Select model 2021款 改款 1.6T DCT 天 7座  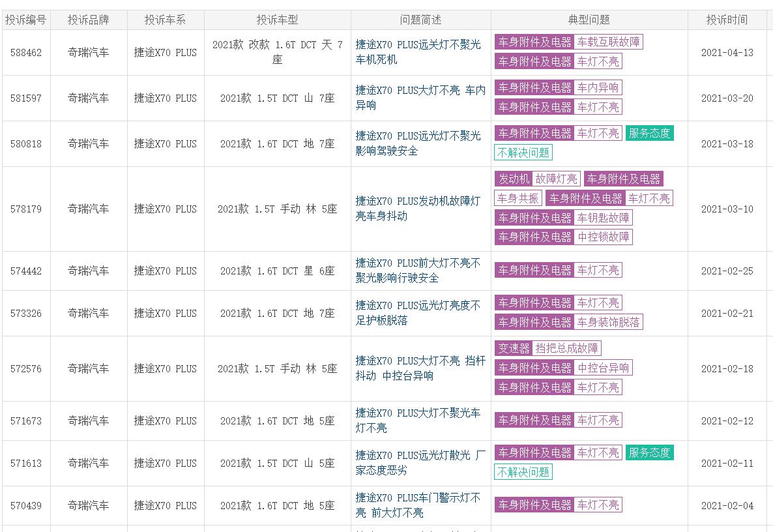(x=277, y=52)
